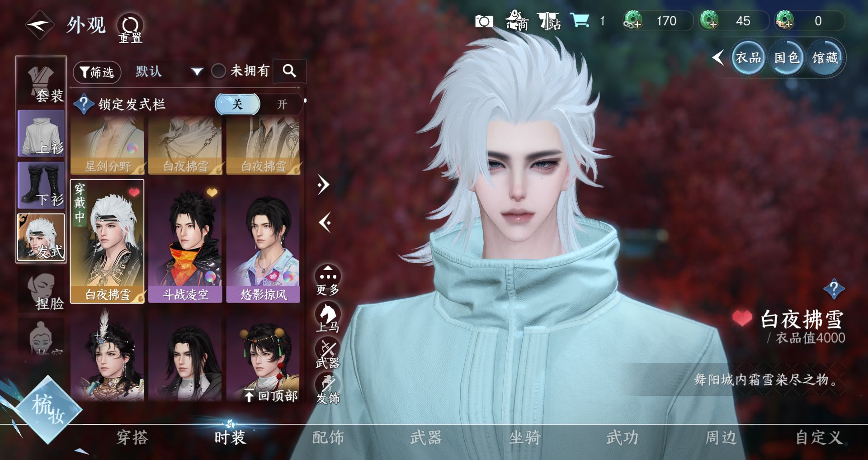Switch to the 配饰 tab
The height and width of the screenshot is (460, 868).
(x=328, y=437)
